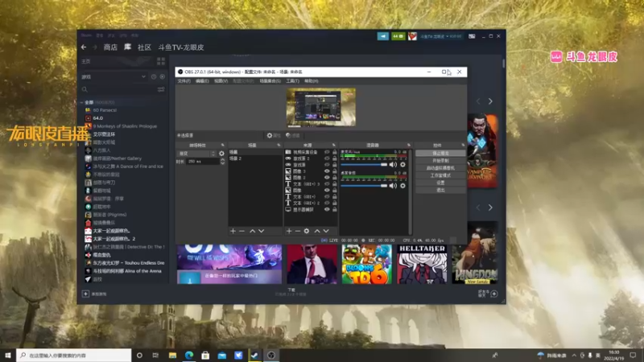Remove the selected scene with minus icon
Viewport: 644px width, 362px height.
coord(242,231)
